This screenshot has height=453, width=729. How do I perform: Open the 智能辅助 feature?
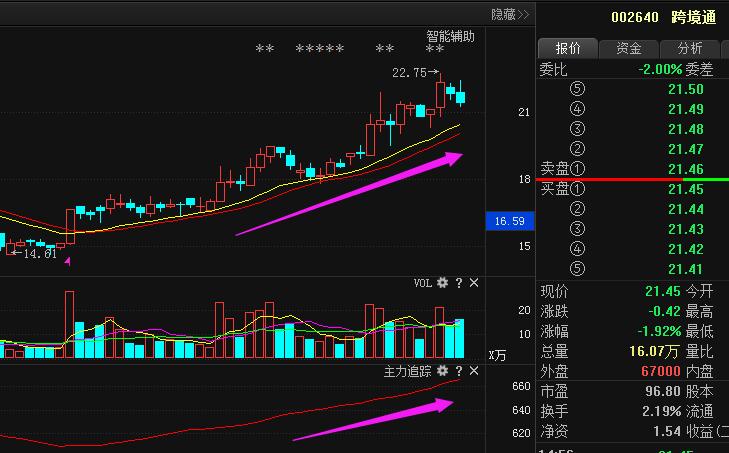451,36
